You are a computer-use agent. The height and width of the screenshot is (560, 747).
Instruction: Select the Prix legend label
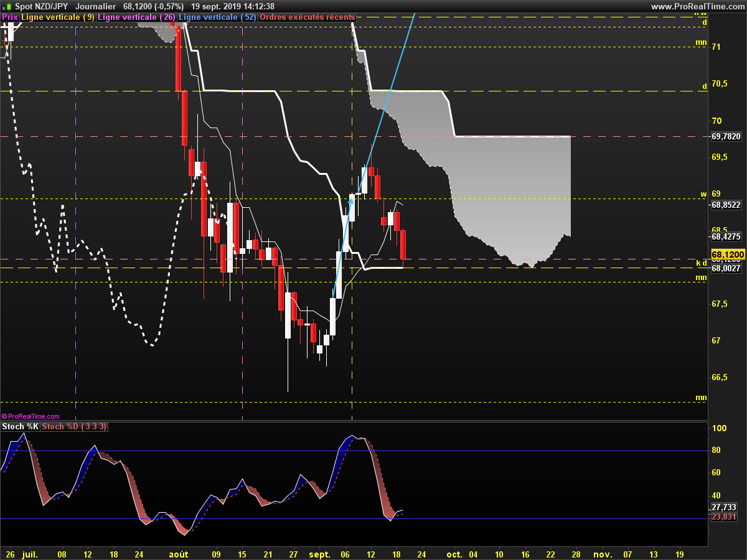click(x=10, y=17)
